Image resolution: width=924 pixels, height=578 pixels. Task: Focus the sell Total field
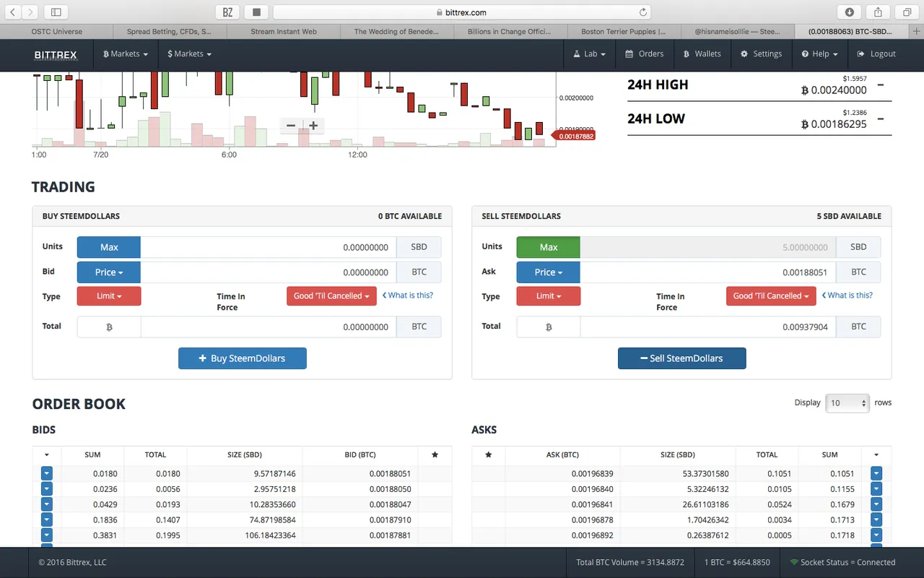708,327
